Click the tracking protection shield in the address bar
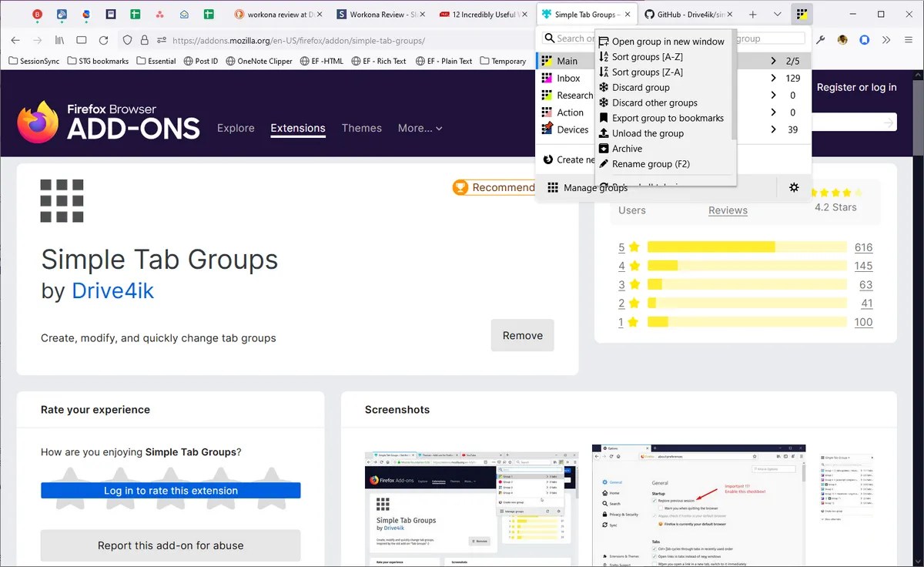 (128, 40)
